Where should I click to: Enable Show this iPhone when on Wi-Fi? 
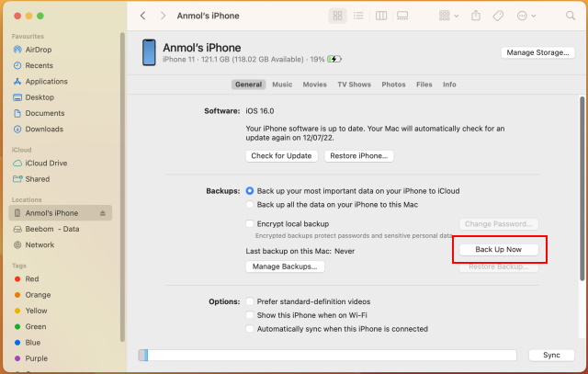click(250, 315)
